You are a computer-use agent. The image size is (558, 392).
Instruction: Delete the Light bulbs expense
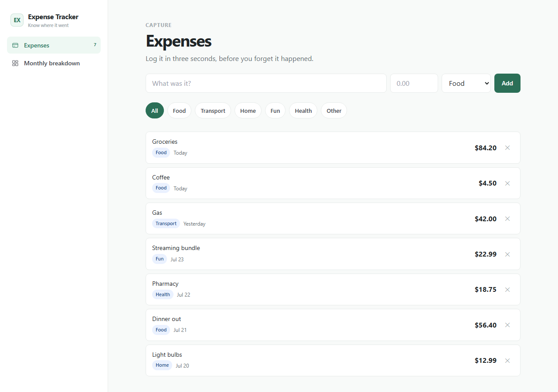pyautogui.click(x=507, y=361)
